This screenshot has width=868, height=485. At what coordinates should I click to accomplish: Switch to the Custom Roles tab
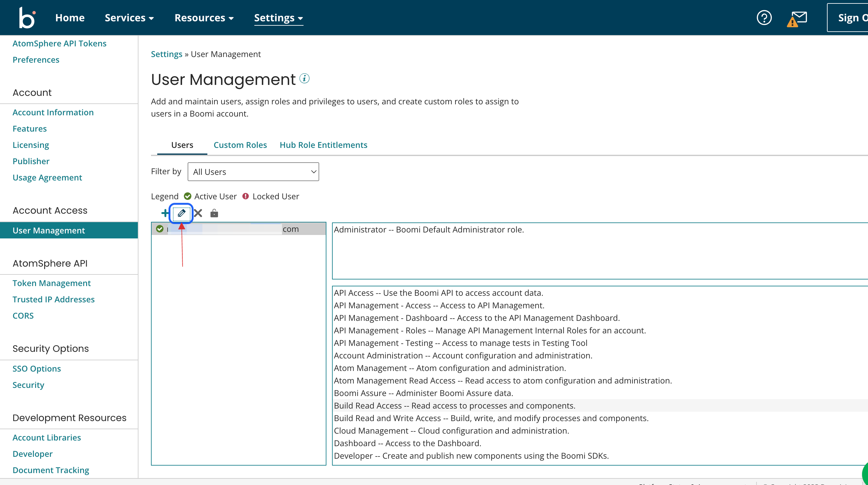[x=240, y=144]
